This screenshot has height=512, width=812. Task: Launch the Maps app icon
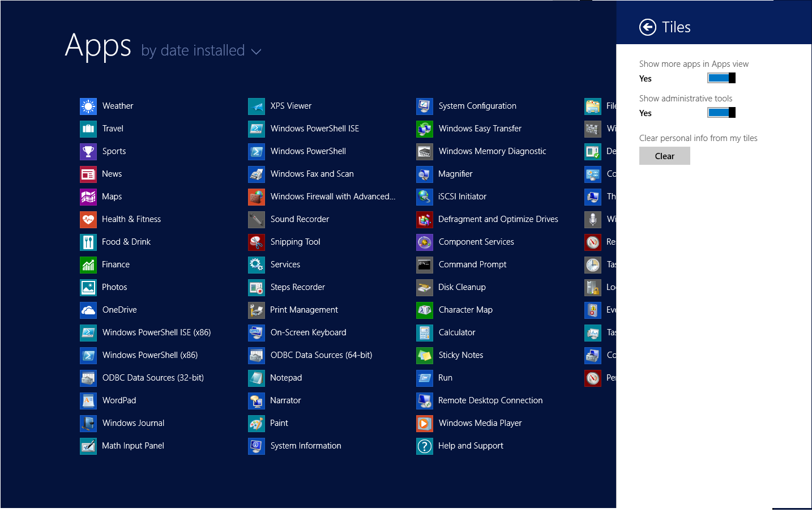88,197
